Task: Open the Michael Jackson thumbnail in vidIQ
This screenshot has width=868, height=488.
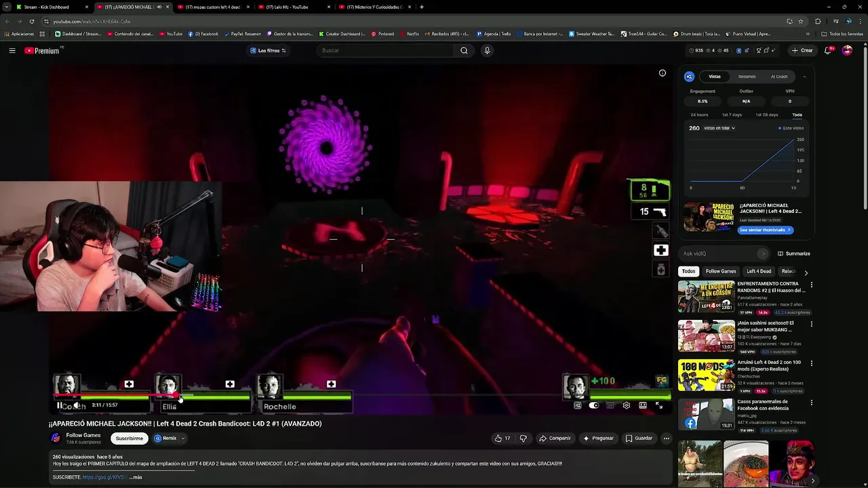Action: click(709, 217)
